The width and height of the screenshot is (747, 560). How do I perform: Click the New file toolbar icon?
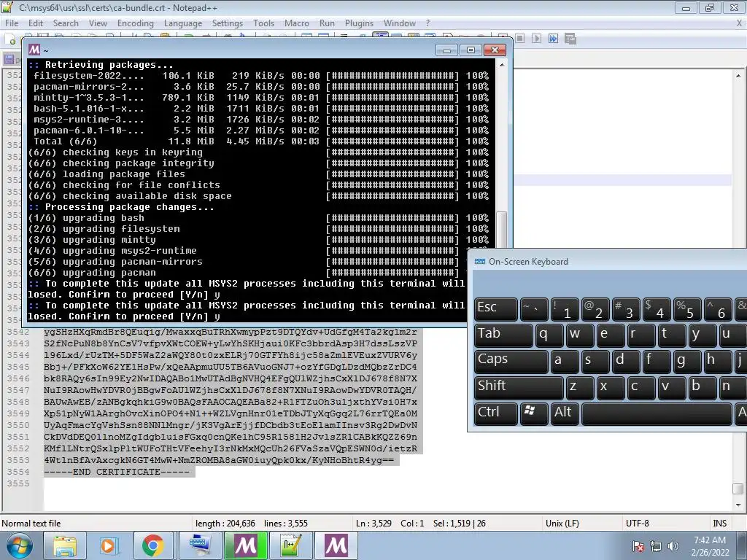click(10, 39)
